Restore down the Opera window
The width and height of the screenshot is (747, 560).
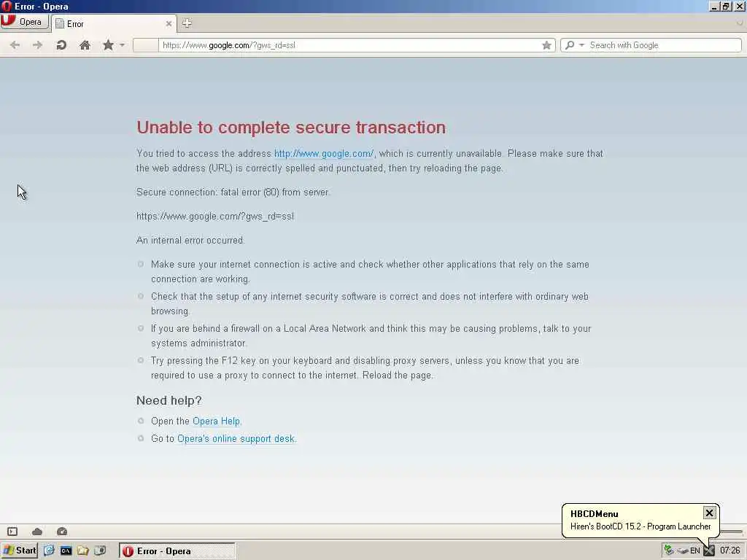point(726,7)
